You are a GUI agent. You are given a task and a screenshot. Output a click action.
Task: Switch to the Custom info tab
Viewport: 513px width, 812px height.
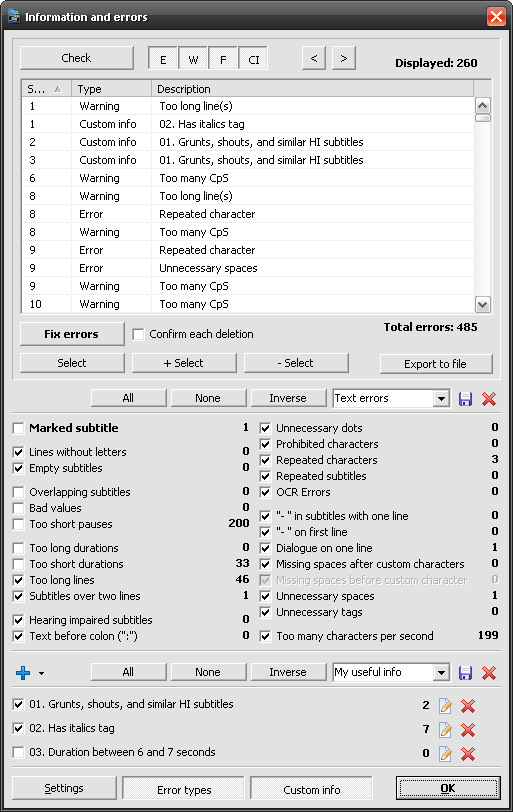[x=312, y=790]
